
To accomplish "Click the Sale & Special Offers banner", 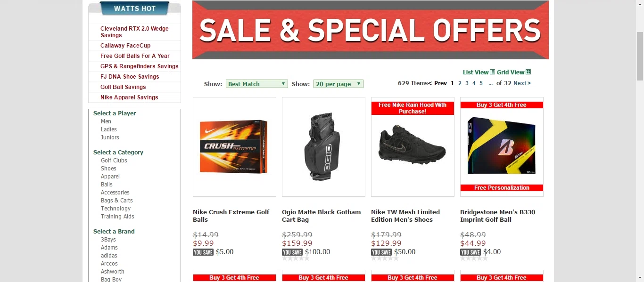I will point(370,30).
